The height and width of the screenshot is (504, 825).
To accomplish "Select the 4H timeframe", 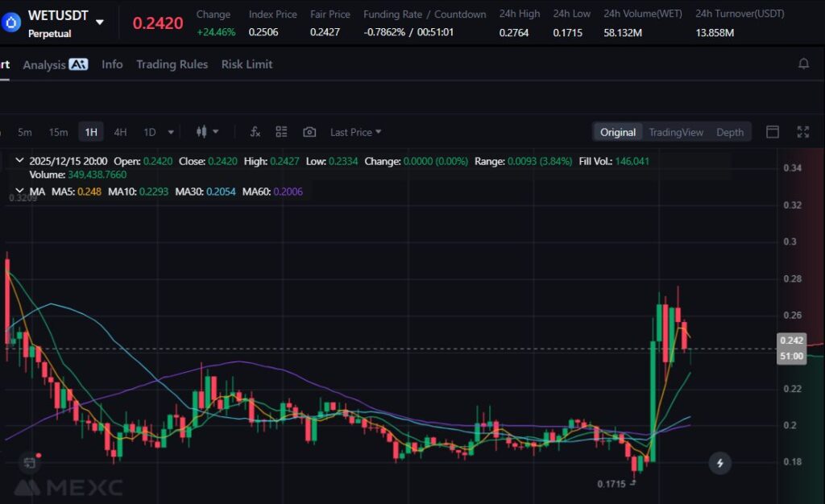I will coord(120,132).
